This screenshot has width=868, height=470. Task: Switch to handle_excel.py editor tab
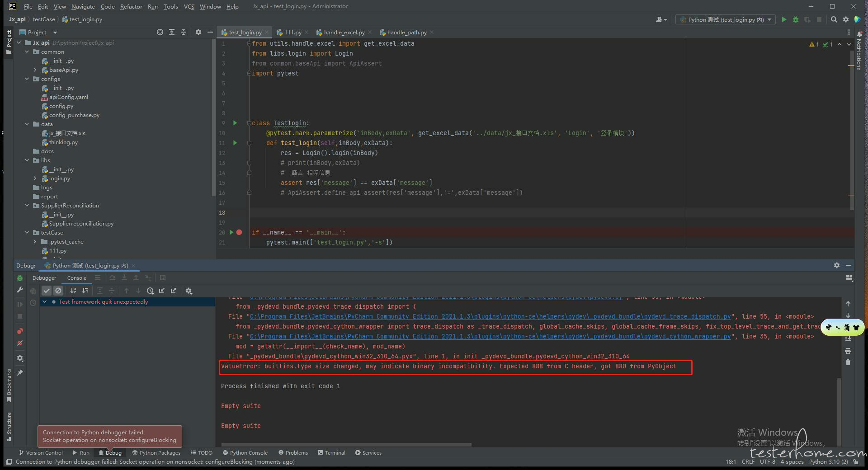(344, 32)
